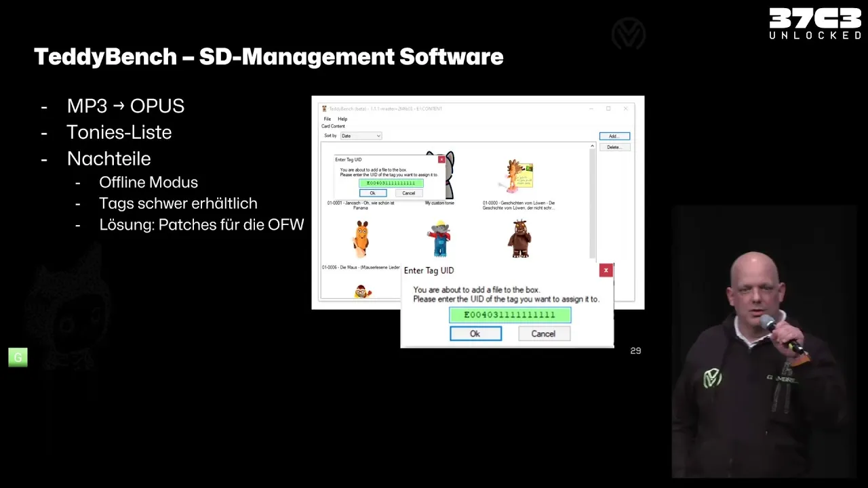Click the TeddyBench title bar bear icon
Image resolution: width=868 pixels, height=488 pixels.
324,108
